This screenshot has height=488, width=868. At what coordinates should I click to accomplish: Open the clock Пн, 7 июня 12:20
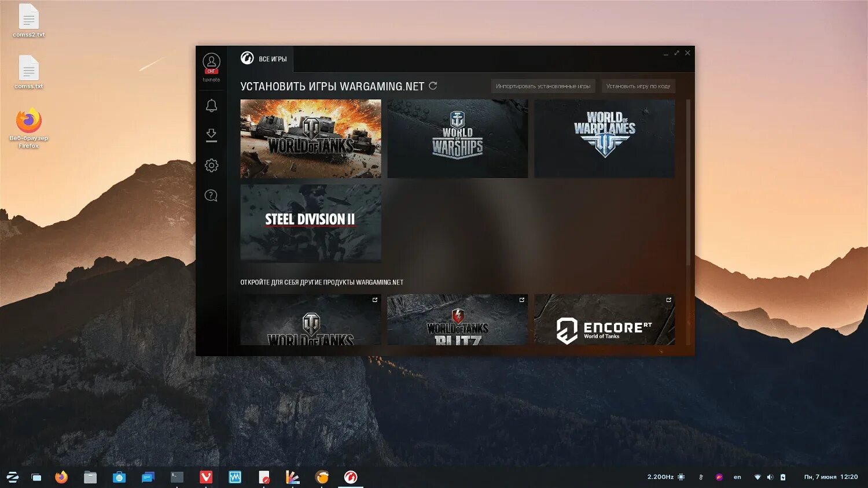pos(831,477)
